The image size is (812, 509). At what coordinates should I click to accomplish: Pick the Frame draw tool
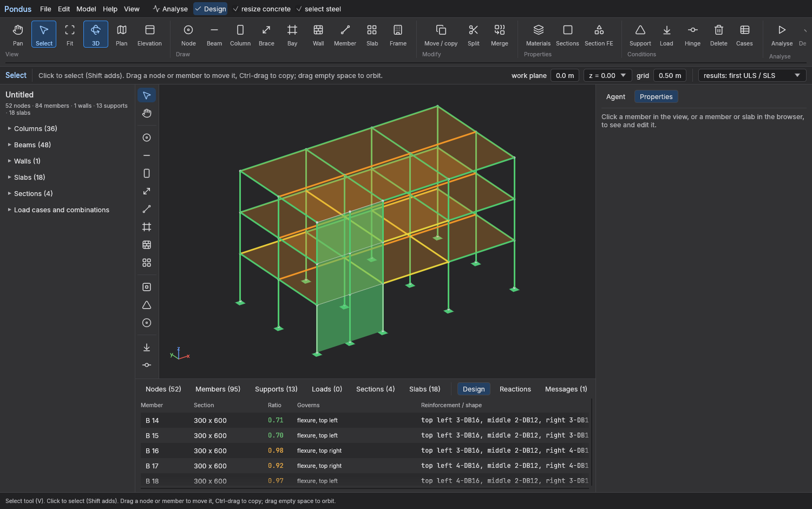click(398, 34)
